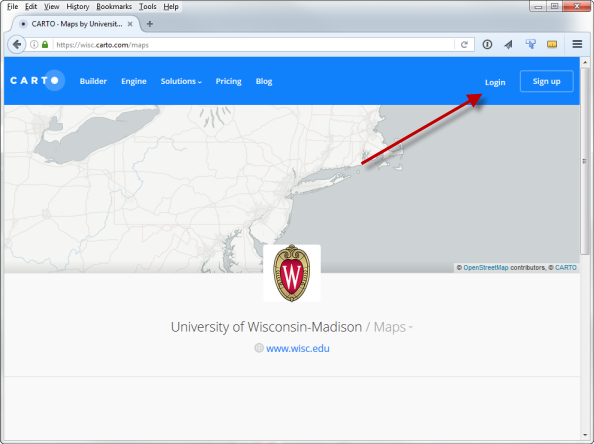The height and width of the screenshot is (444, 594).
Task: Expand the Maps dropdown next to university name
Action: [x=393, y=327]
